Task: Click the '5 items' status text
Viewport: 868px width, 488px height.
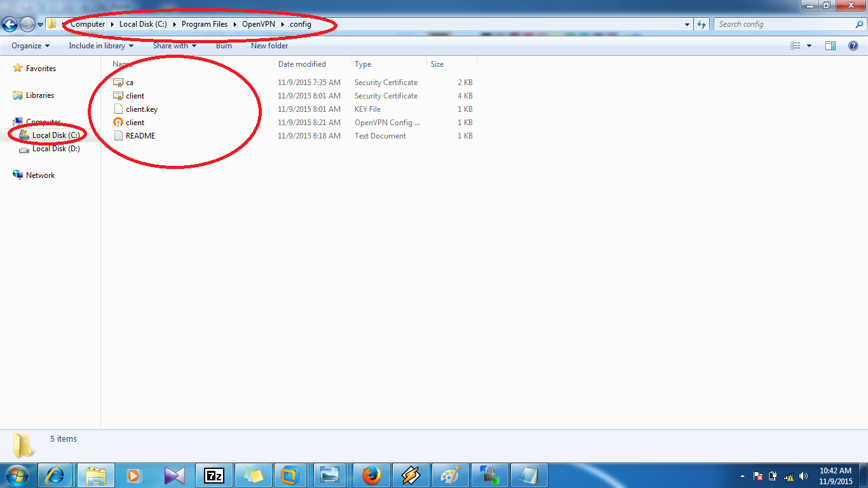Action: 64,439
